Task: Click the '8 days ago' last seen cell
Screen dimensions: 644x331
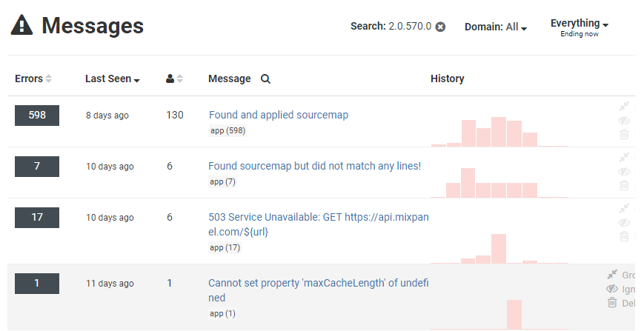Action: 107,116
